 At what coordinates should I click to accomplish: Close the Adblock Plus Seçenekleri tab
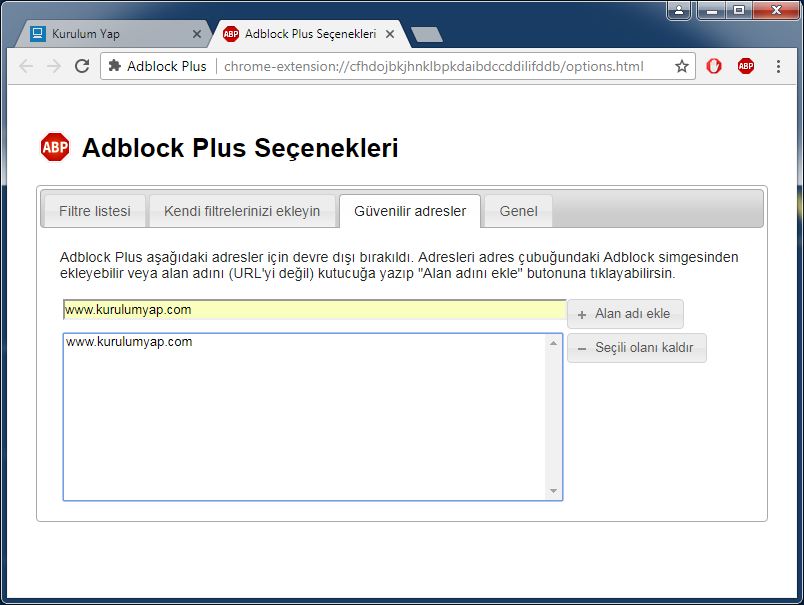(390, 34)
